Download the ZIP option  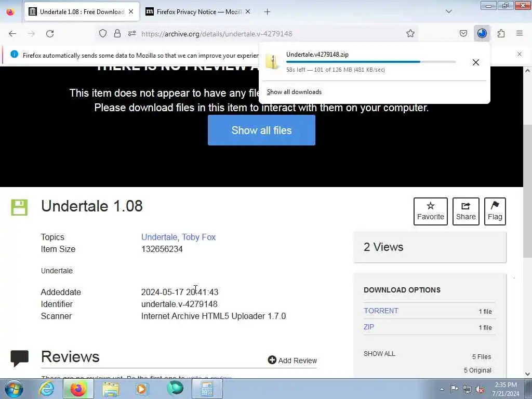[x=369, y=327]
